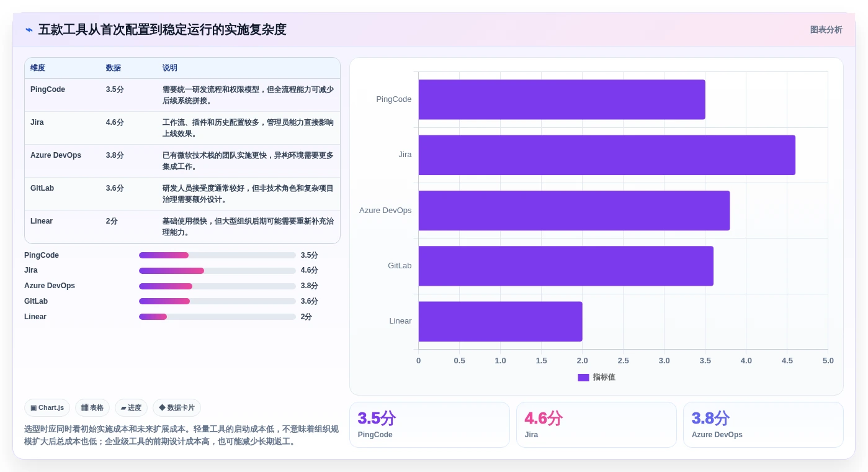This screenshot has height=472, width=868.
Task: Click the Jira description starting 工作流、插件
Action: pyautogui.click(x=248, y=128)
